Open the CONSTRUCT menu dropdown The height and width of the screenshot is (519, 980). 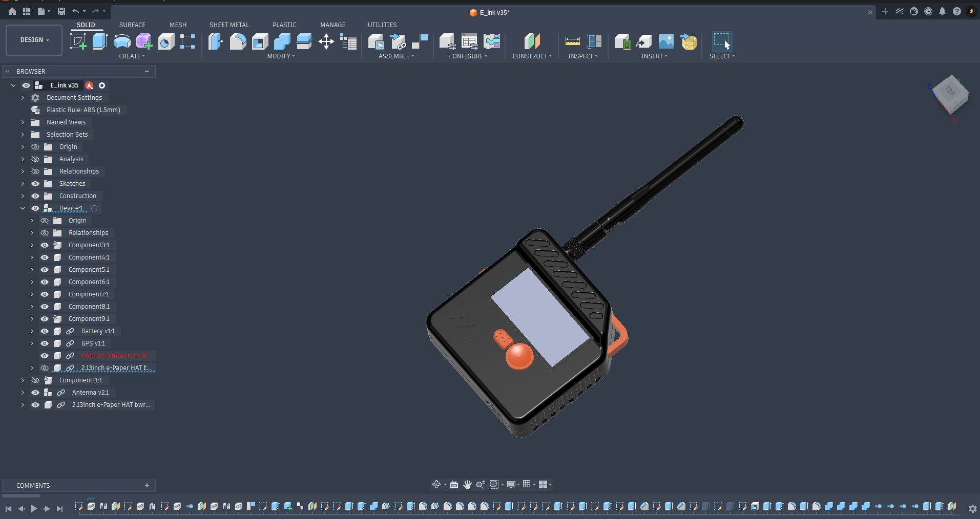tap(532, 56)
